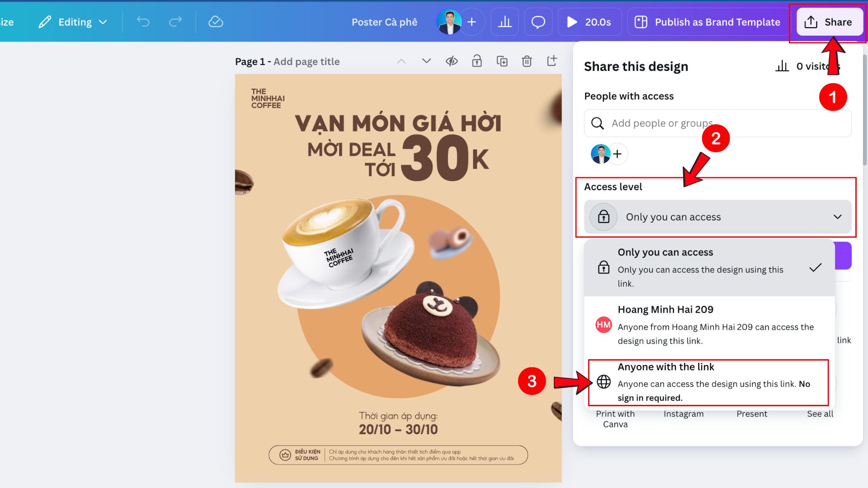868x488 pixels.
Task: Delete page with trash icon
Action: (527, 61)
